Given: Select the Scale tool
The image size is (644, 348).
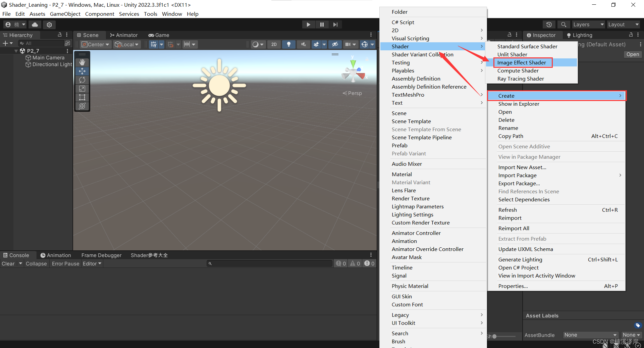Looking at the screenshot, I should click(x=82, y=89).
